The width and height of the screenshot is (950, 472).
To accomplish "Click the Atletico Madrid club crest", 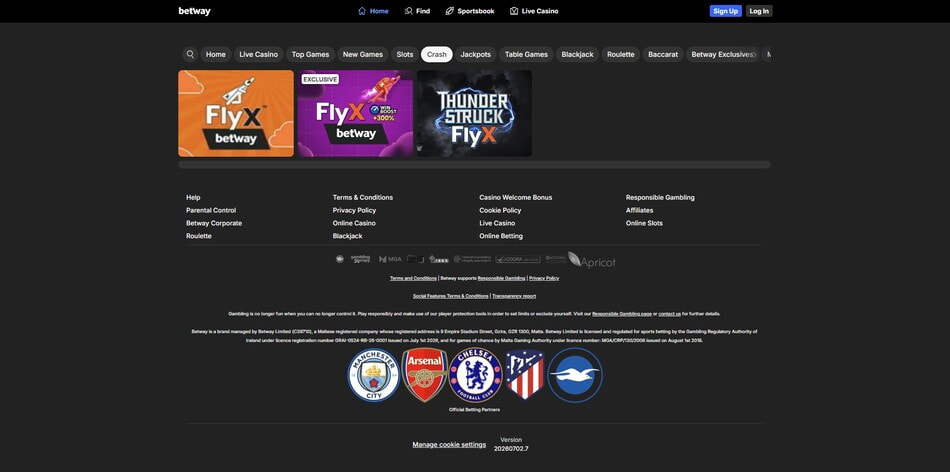I will point(525,375).
